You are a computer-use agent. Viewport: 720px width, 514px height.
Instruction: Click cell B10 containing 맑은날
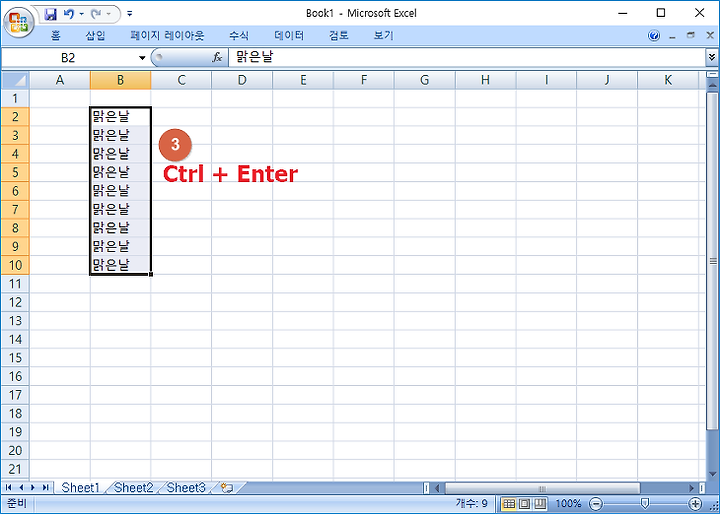[x=120, y=265]
